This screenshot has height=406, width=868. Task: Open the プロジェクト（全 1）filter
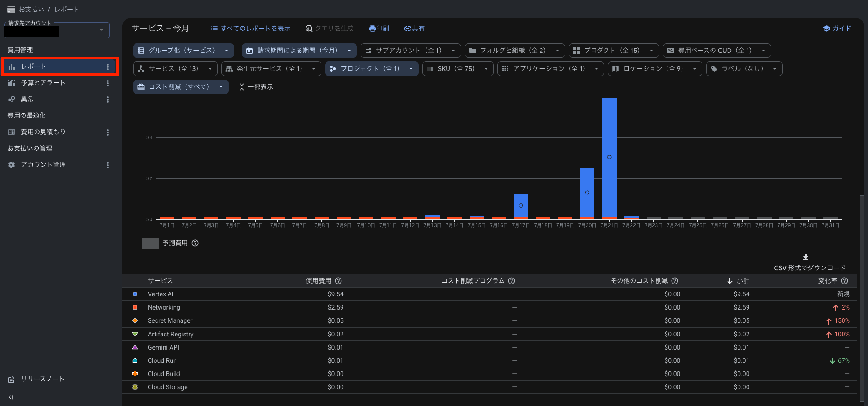pyautogui.click(x=372, y=69)
